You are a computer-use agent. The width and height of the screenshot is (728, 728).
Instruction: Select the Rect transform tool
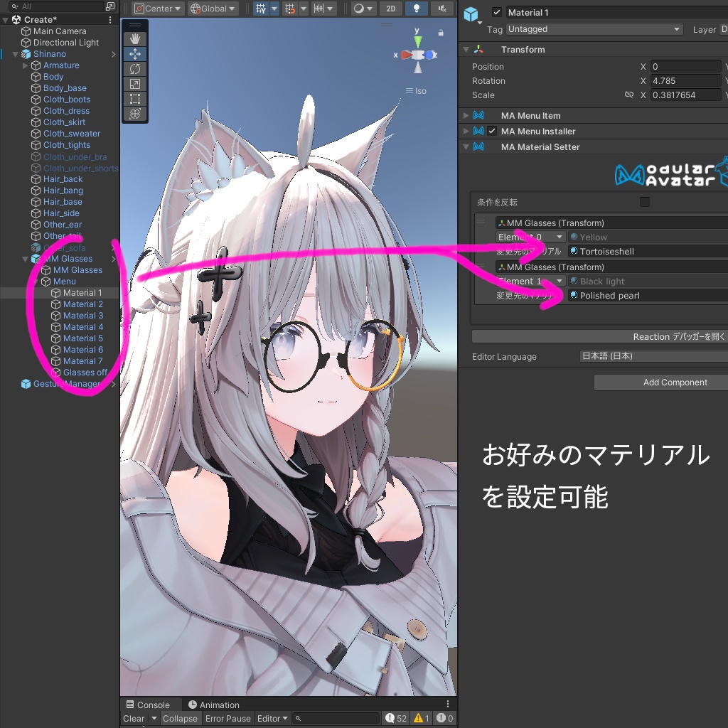[135, 98]
